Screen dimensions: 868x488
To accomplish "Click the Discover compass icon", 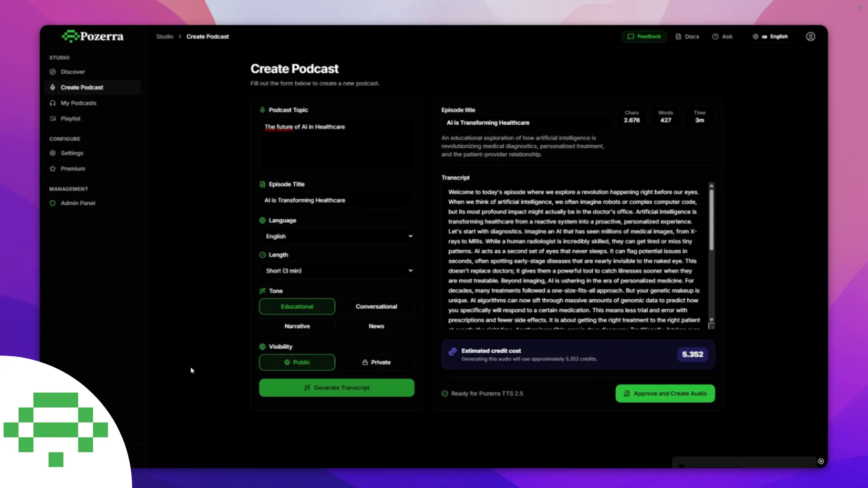I will click(x=52, y=72).
